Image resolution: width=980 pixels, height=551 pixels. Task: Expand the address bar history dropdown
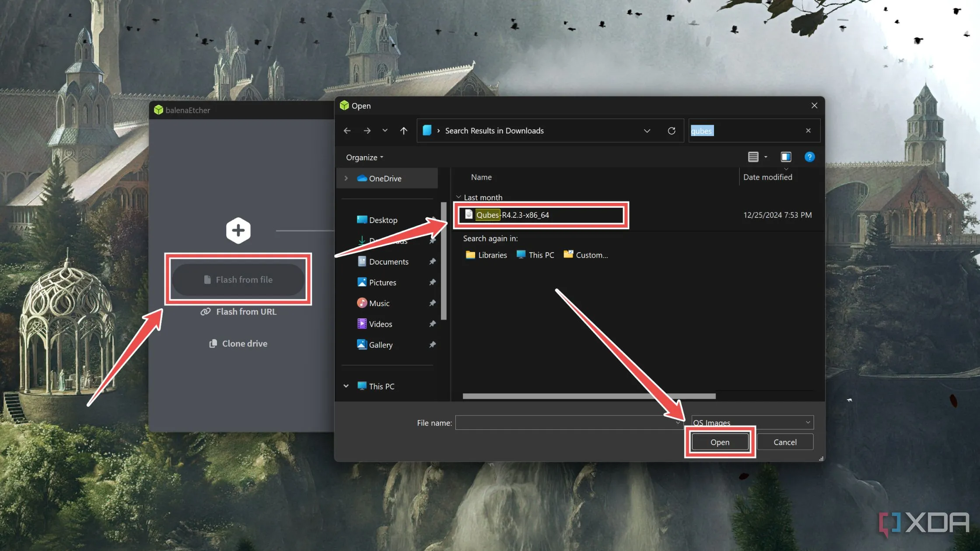647,131
